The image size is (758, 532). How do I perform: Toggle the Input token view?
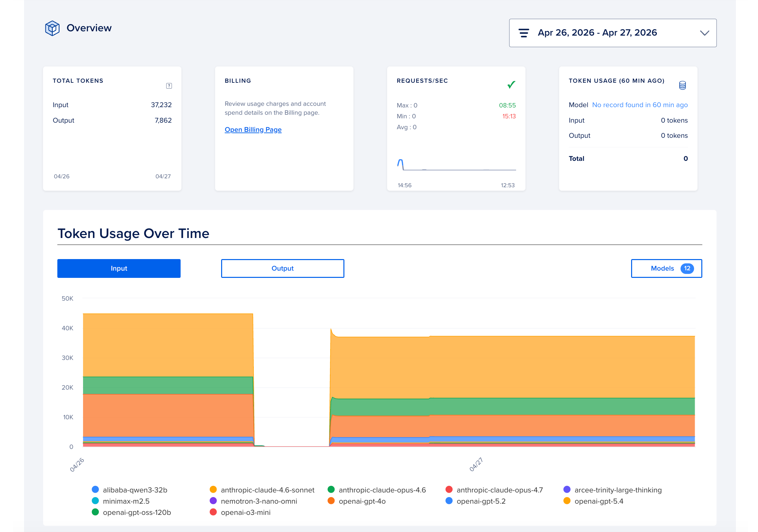[x=119, y=268]
